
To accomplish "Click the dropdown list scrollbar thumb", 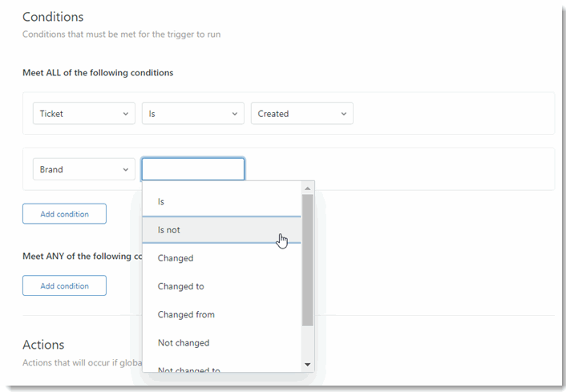I will pos(308,261).
